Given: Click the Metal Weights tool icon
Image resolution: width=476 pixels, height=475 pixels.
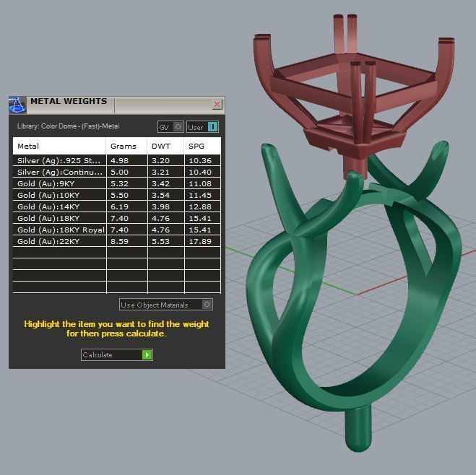Looking at the screenshot, I should [x=17, y=105].
